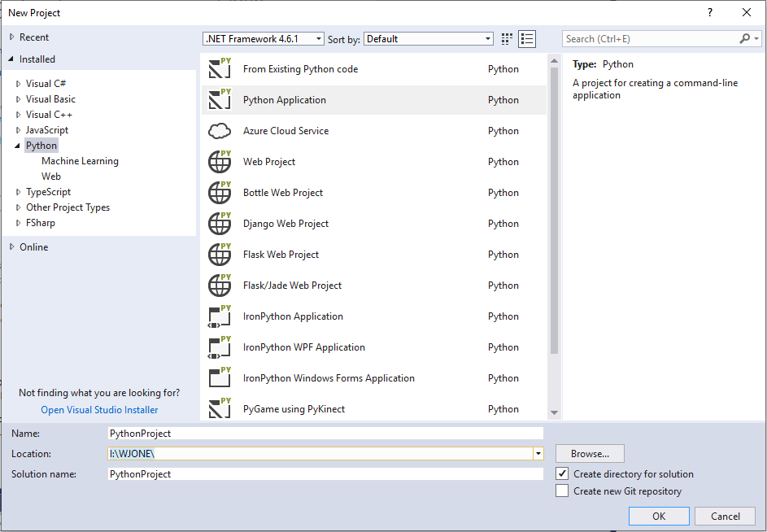Click the Flask/Jade Web Project globe icon

tap(220, 285)
